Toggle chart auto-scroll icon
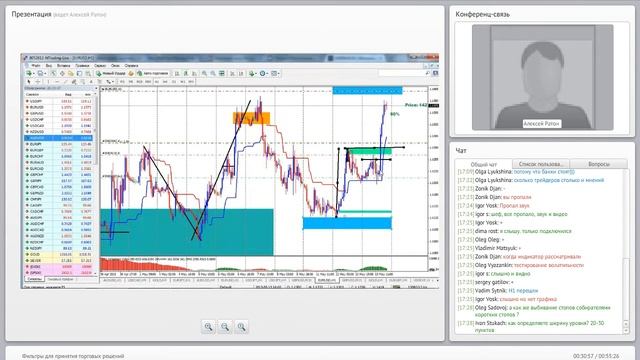This screenshot has height=360, width=640. pos(232,73)
